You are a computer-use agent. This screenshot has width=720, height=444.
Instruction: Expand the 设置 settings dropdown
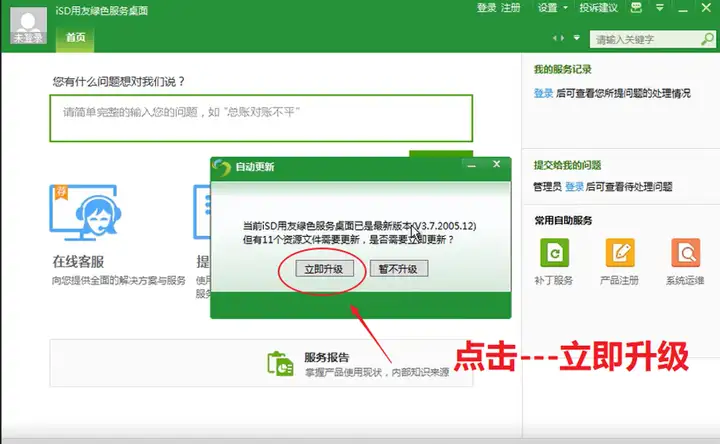(553, 8)
